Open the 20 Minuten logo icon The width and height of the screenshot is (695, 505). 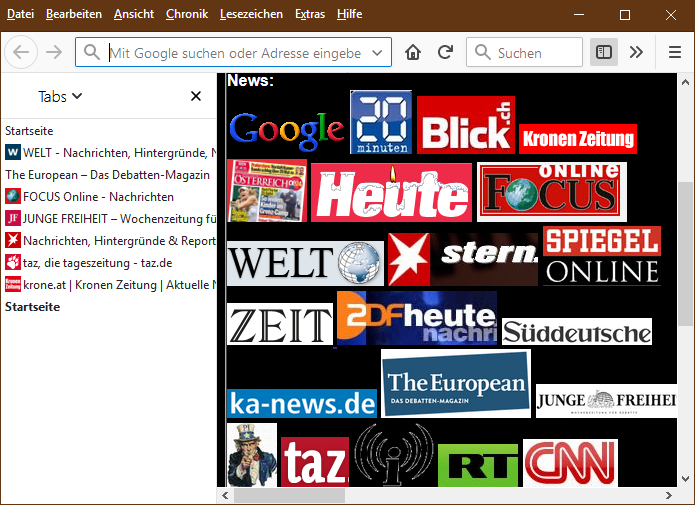tap(380, 122)
